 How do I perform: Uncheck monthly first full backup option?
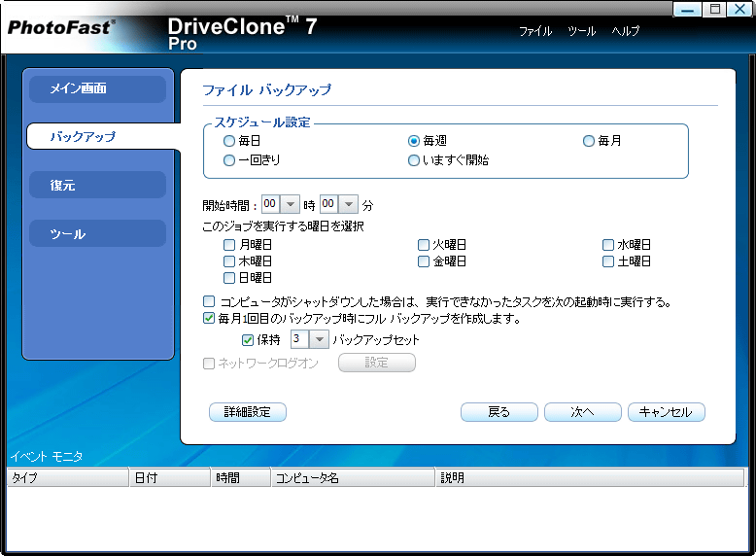(209, 318)
